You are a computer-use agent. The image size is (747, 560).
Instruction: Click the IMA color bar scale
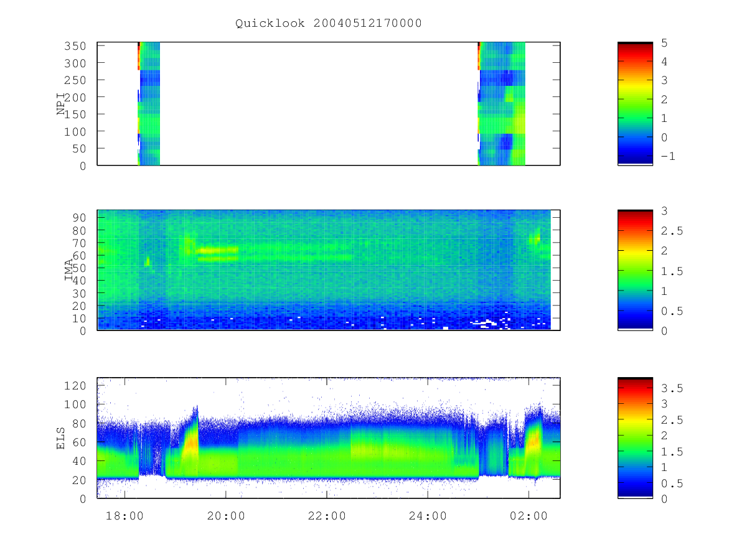(x=635, y=270)
